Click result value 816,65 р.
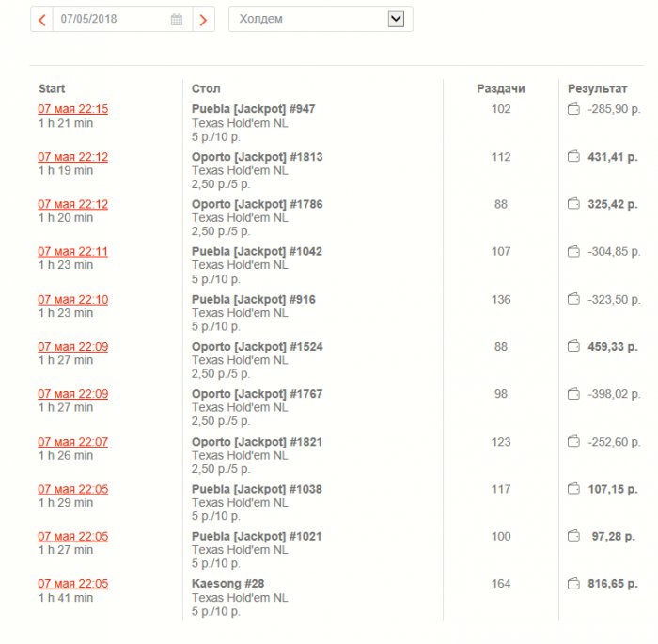 click(x=613, y=584)
